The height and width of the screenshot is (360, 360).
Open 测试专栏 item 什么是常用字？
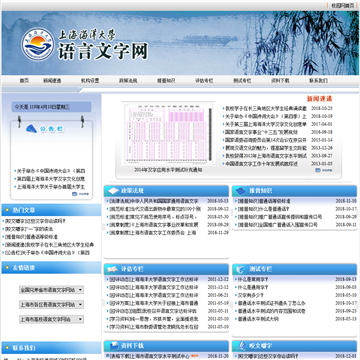coord(253,279)
